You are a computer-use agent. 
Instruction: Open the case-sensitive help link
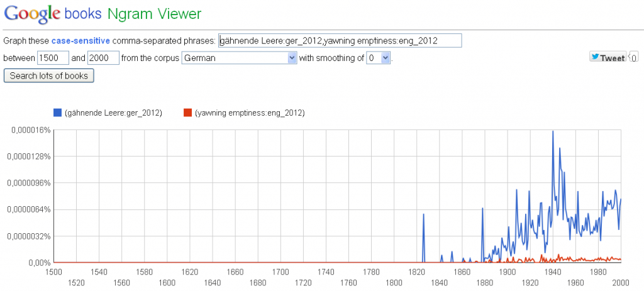click(x=80, y=41)
